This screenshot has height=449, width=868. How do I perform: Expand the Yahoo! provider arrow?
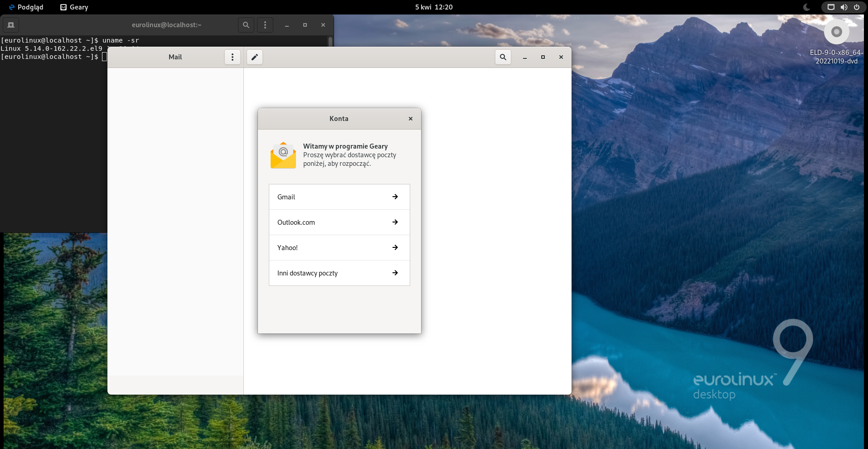coord(395,247)
